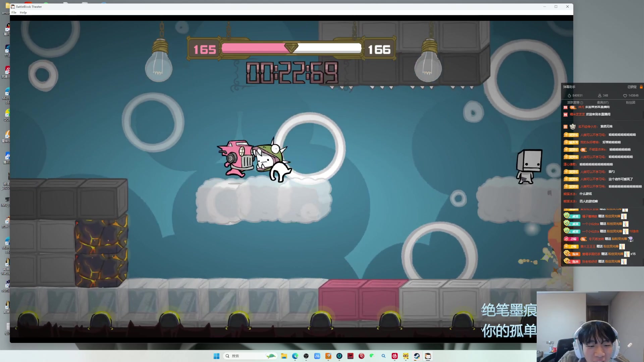Click username 爱喝芋圆奶茶 in gift list
The image size is (644, 362).
coord(591,254)
